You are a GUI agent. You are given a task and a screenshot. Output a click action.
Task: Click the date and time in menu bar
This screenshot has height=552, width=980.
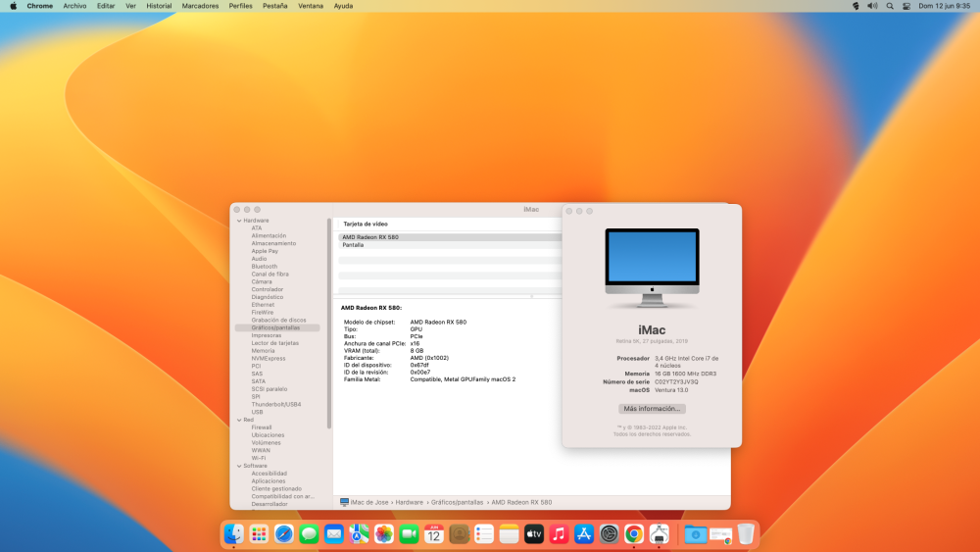(x=944, y=6)
